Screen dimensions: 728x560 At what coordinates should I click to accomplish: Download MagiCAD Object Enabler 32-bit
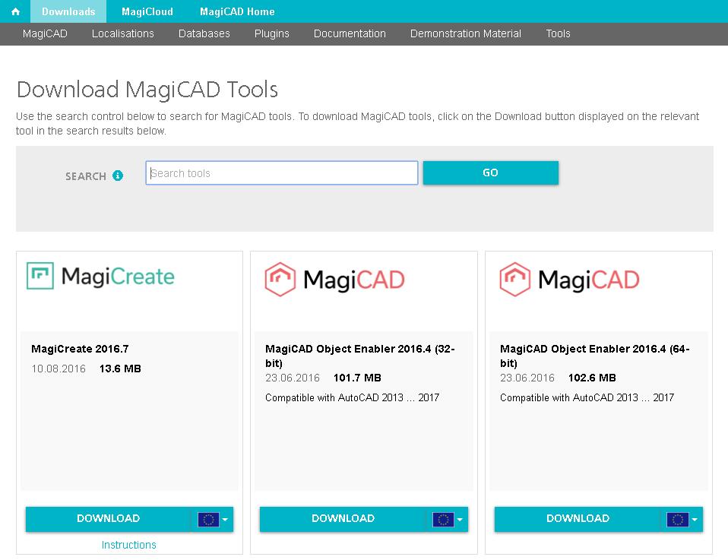click(343, 519)
